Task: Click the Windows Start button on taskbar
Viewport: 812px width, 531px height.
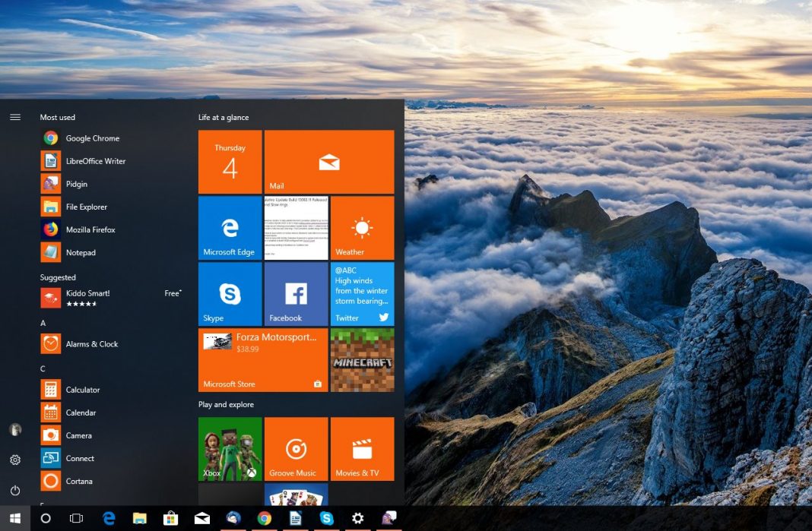Action: click(15, 518)
